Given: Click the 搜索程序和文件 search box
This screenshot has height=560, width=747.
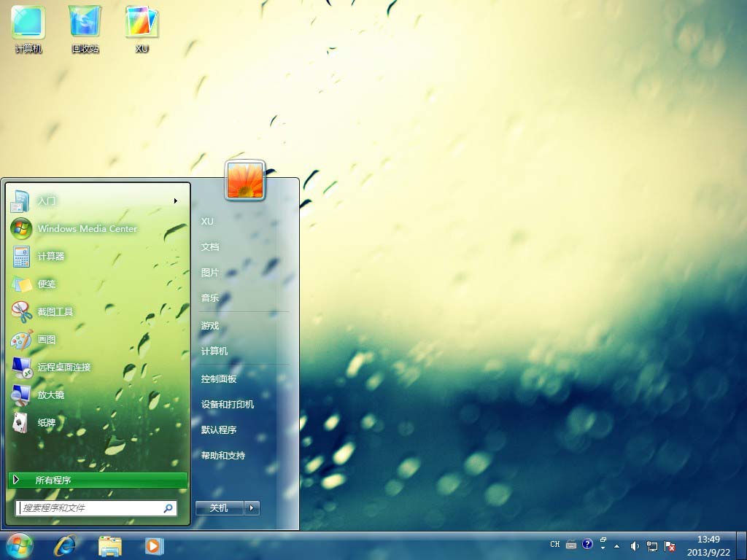Looking at the screenshot, I should [x=90, y=508].
